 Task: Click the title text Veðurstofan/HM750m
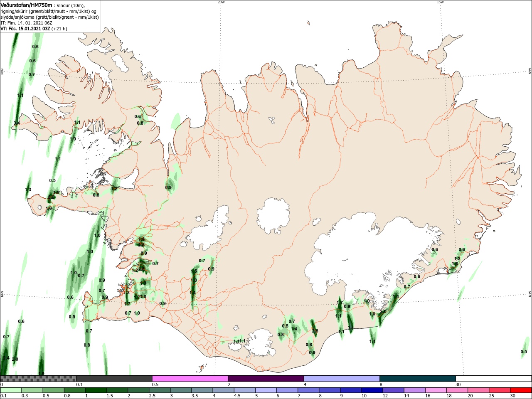(x=26, y=5)
